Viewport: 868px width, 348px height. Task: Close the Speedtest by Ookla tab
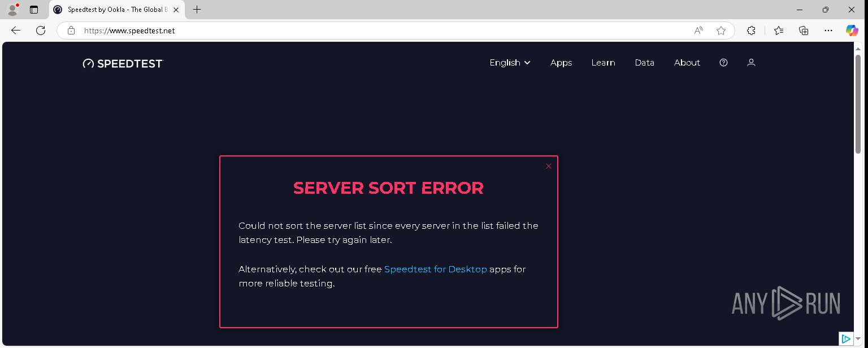176,10
